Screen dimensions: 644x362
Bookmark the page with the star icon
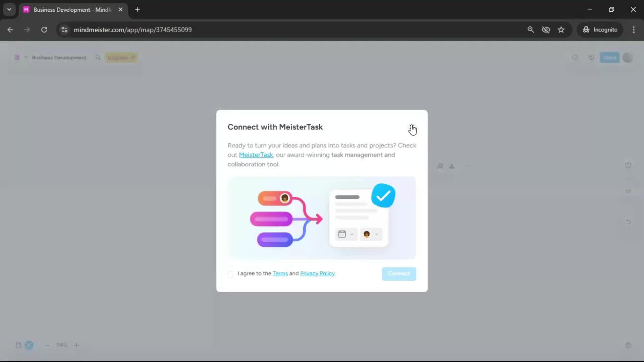click(x=561, y=30)
